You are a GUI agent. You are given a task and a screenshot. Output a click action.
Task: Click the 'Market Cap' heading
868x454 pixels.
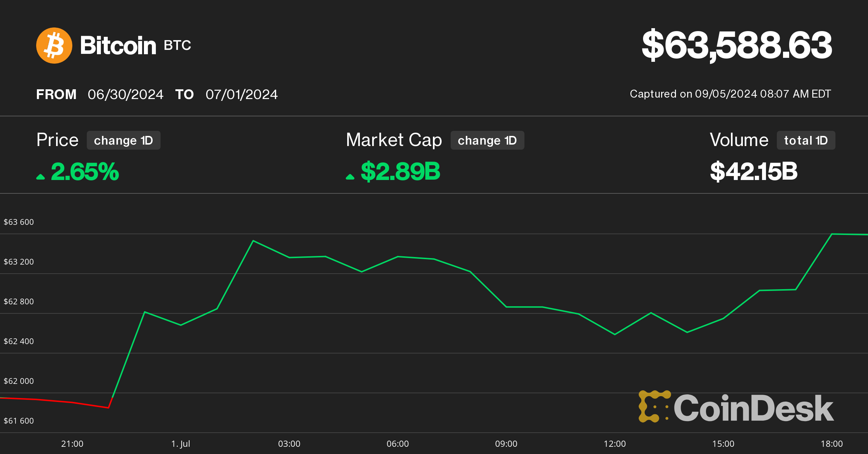pos(394,140)
